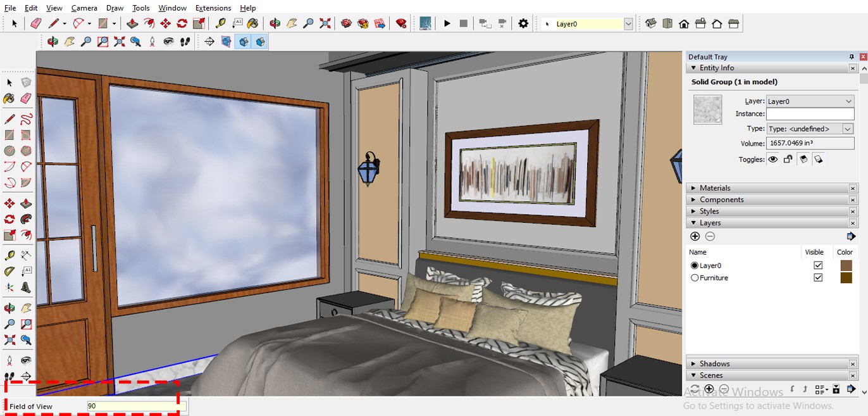Expand the Materials panel
This screenshot has height=416, width=868.
pyautogui.click(x=715, y=188)
